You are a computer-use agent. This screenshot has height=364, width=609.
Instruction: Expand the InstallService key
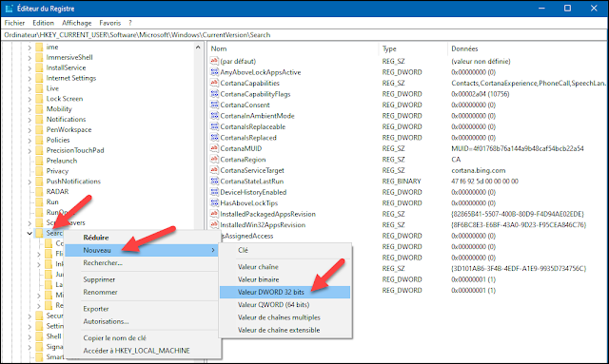[x=29, y=67]
